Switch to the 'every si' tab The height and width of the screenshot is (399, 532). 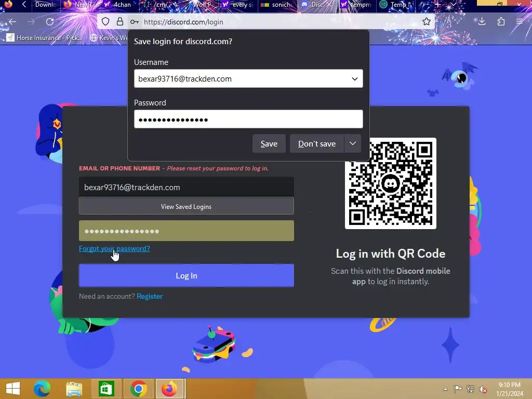click(237, 5)
